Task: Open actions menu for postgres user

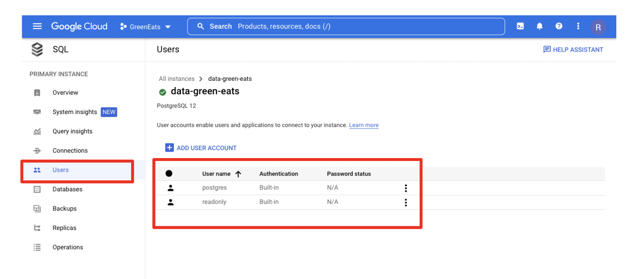Action: [x=406, y=188]
